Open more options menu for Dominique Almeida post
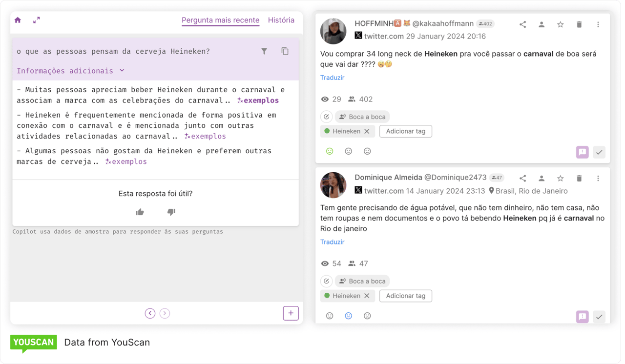This screenshot has height=364, width=625. [x=598, y=178]
